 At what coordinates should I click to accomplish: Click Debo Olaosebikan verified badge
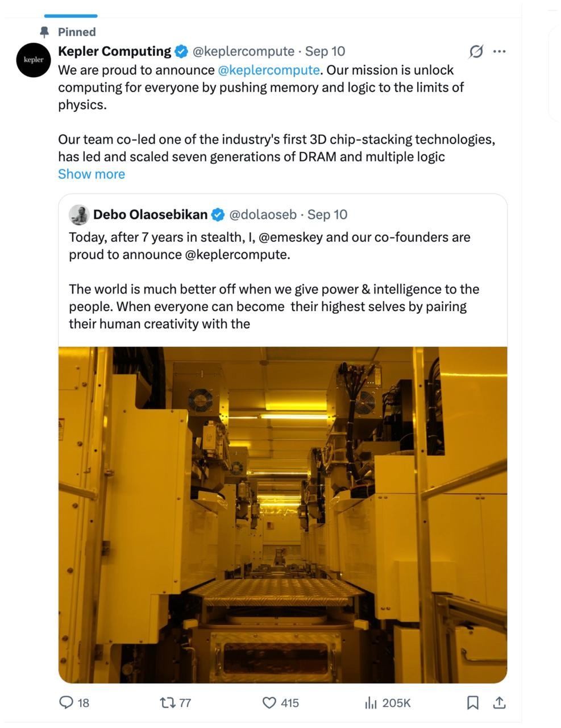218,215
